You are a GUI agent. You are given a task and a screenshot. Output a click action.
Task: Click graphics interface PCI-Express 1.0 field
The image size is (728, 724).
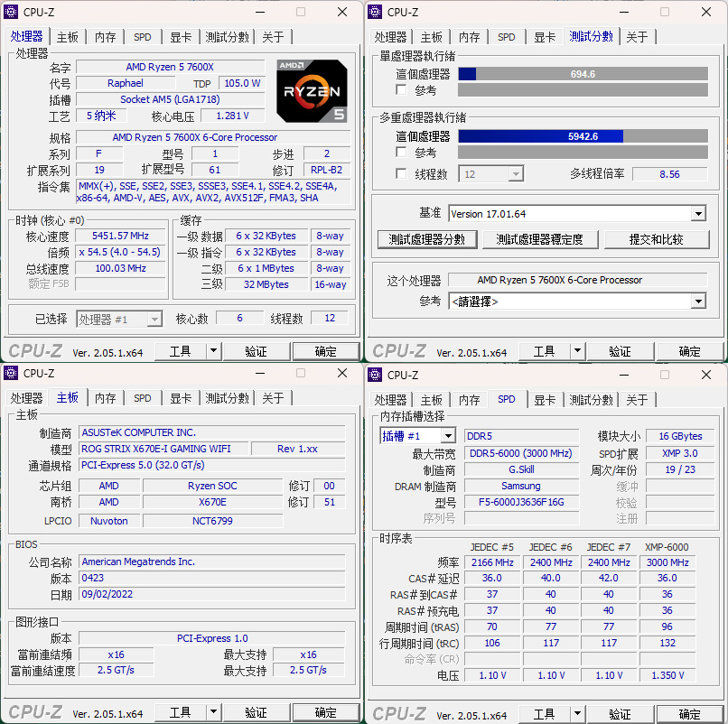pos(211,638)
